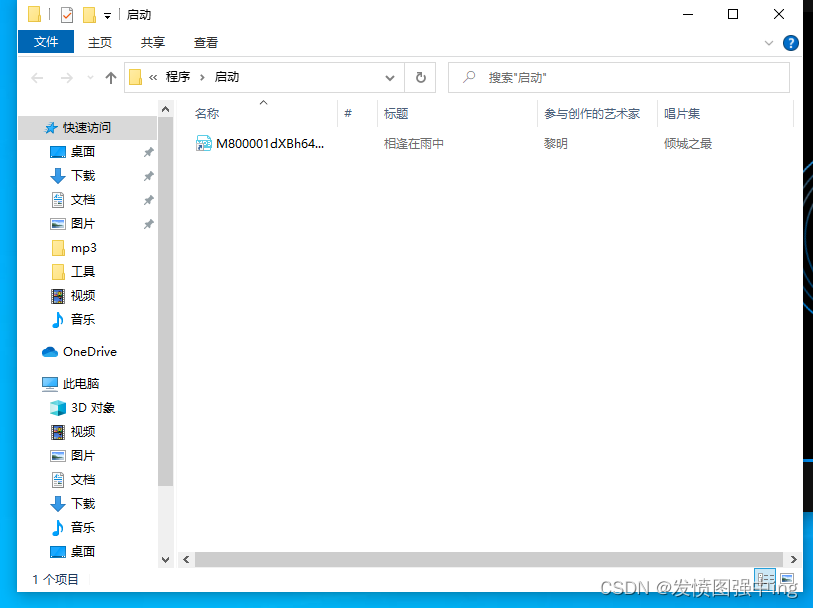Viewport: 813px width, 608px height.
Task: Click the 相逢在雨中 title cell
Action: point(414,144)
